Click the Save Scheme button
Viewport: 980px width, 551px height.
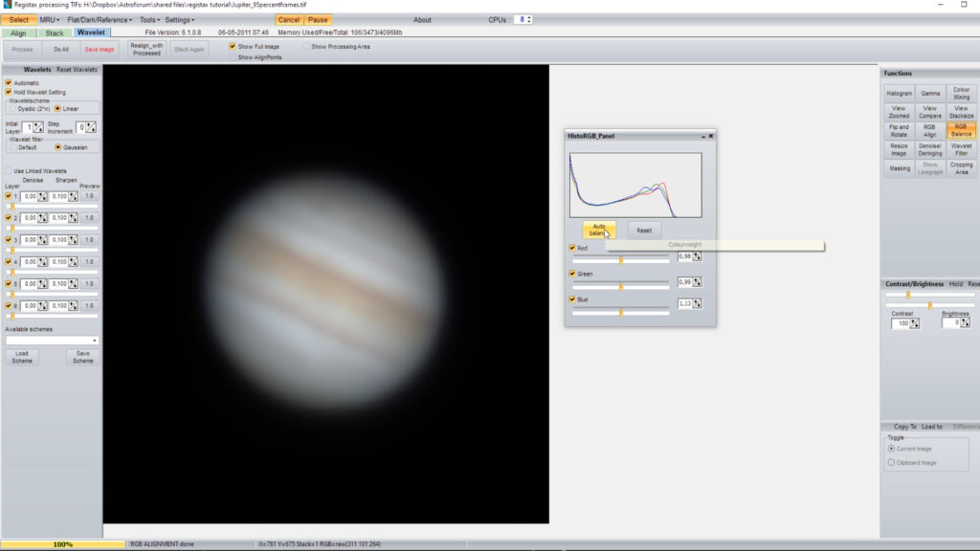tap(82, 357)
